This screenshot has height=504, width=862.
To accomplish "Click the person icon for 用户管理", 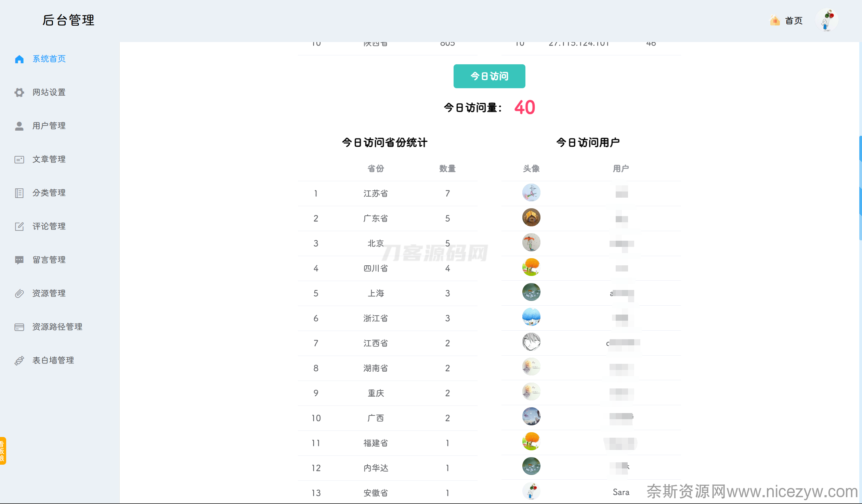I will tap(19, 126).
